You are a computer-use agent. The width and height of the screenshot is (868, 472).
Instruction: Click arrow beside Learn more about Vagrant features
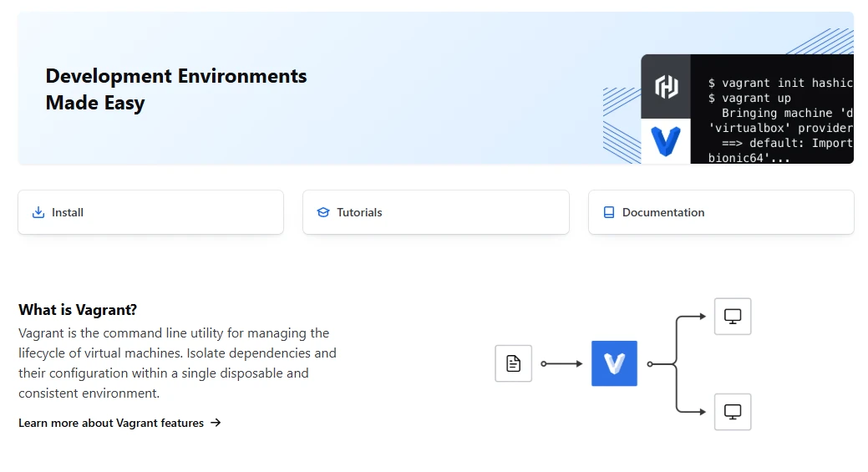tap(216, 423)
